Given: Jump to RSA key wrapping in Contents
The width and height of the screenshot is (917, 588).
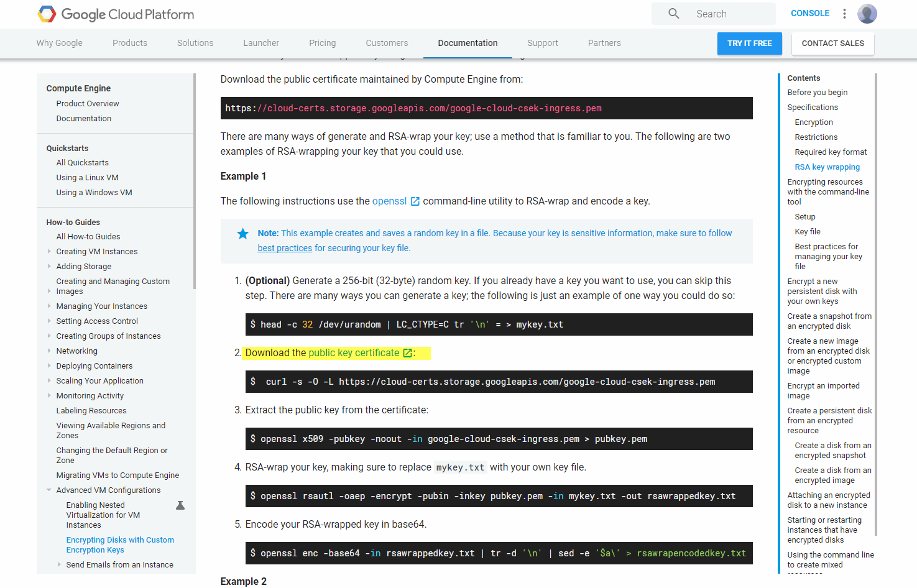Looking at the screenshot, I should [x=827, y=167].
